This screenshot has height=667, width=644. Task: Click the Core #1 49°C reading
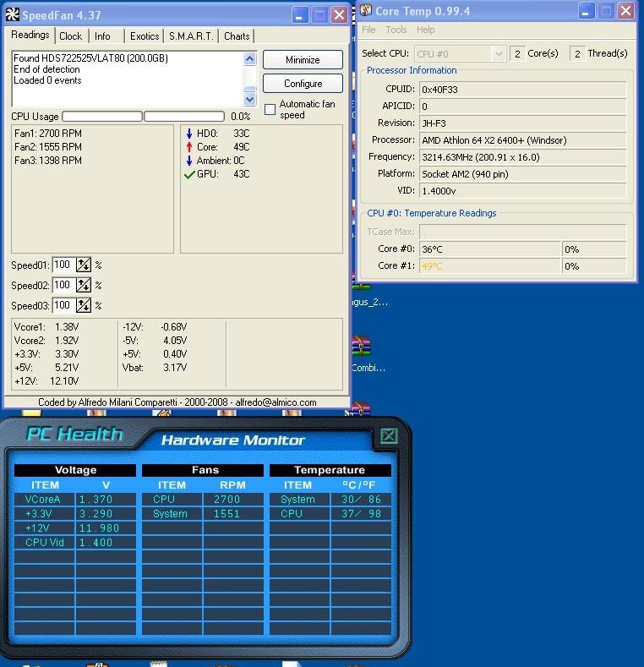(489, 266)
